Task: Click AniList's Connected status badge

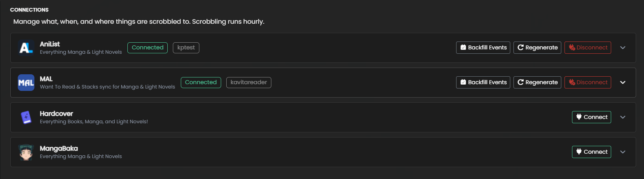Action: 148,47
